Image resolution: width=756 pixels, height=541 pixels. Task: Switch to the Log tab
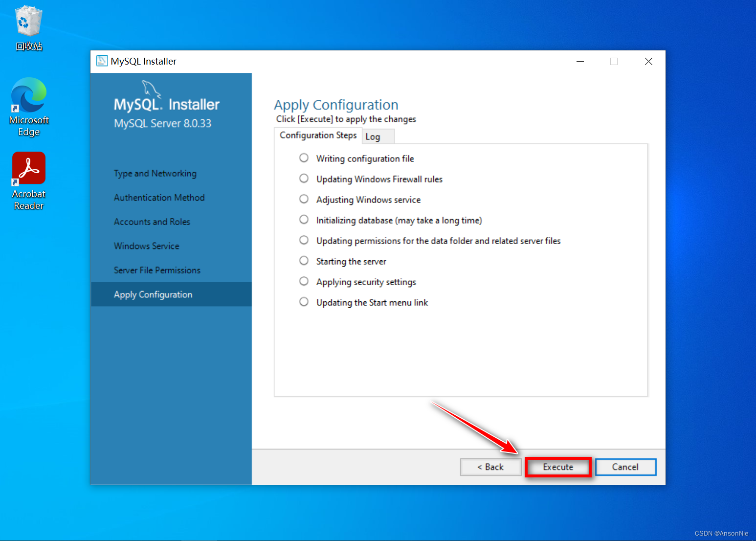point(378,136)
